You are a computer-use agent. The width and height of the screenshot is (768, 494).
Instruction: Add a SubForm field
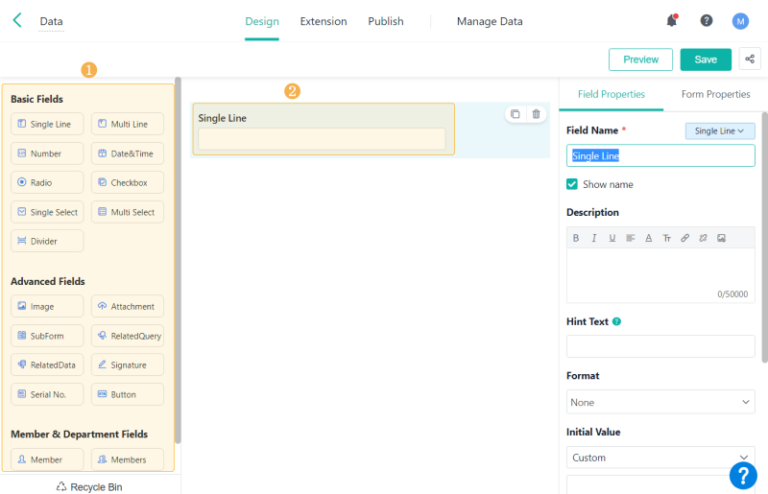pyautogui.click(x=47, y=336)
